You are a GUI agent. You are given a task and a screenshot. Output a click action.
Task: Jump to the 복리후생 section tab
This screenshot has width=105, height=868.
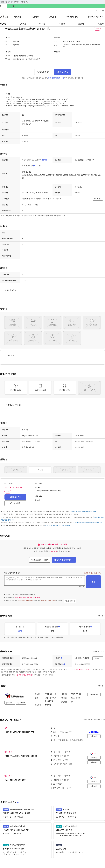pyautogui.click(x=62, y=24)
